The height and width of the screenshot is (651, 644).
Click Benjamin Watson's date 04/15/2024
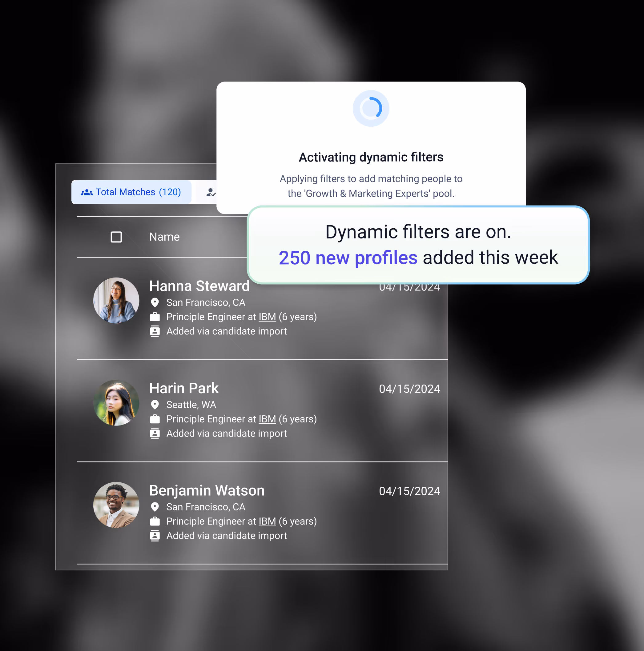pos(409,491)
